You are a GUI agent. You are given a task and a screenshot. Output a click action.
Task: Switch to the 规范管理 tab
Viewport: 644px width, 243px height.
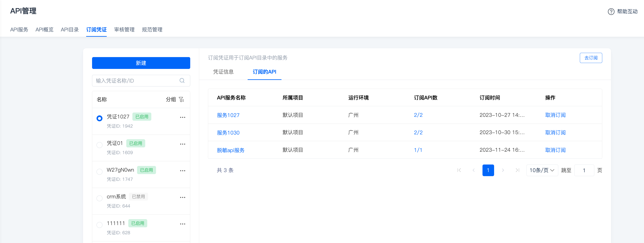[152, 30]
